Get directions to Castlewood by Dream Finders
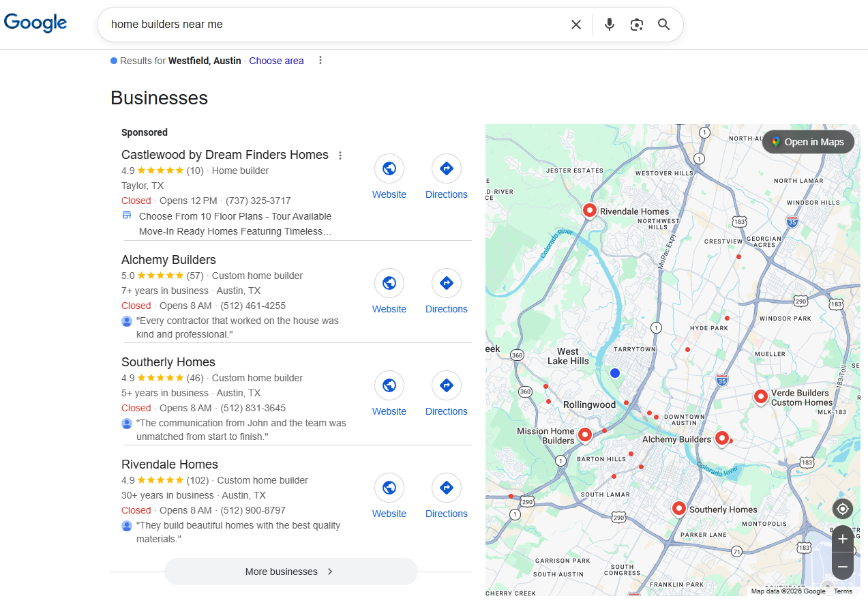The width and height of the screenshot is (868, 605). tap(447, 168)
